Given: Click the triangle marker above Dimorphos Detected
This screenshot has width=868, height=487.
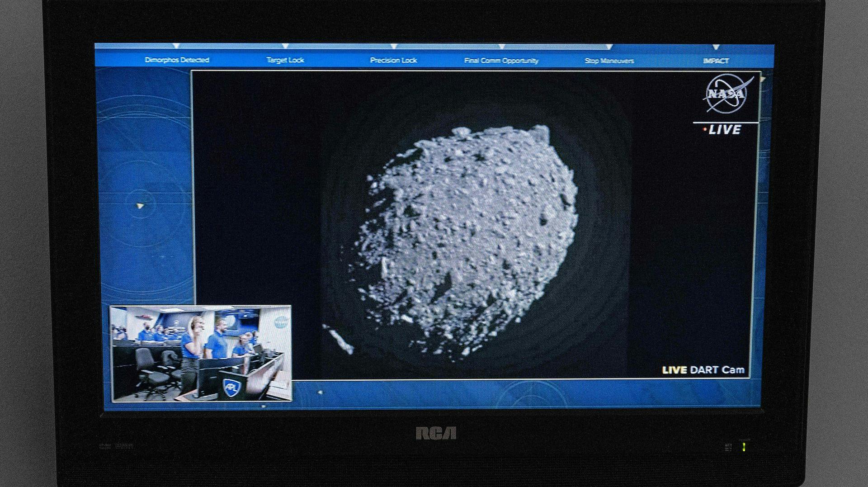Looking at the screenshot, I should (x=176, y=47).
